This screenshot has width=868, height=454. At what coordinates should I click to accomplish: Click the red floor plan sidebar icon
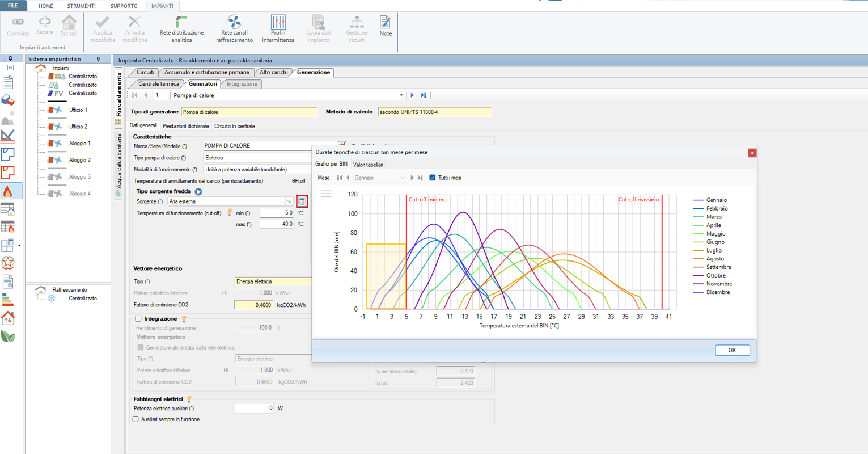(8, 172)
